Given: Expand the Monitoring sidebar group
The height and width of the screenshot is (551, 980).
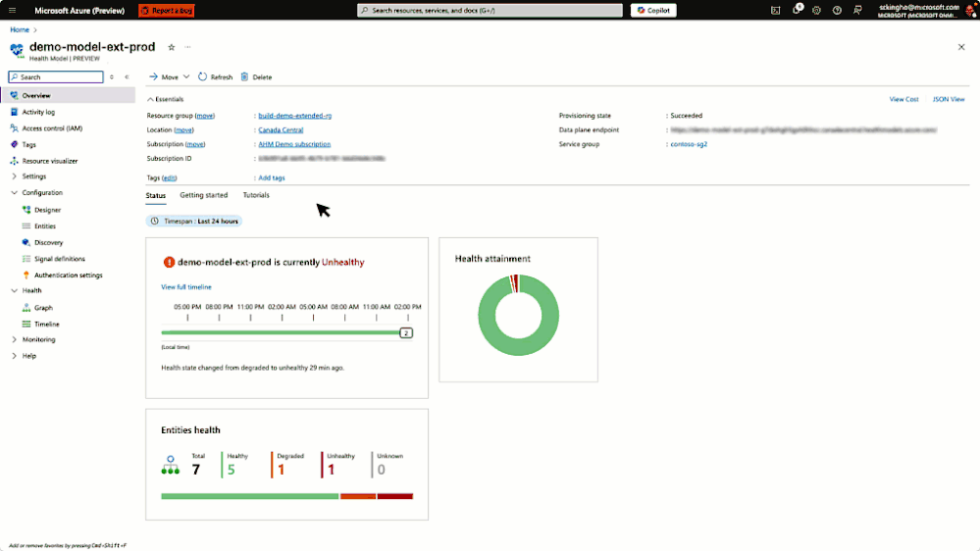Looking at the screenshot, I should [15, 339].
